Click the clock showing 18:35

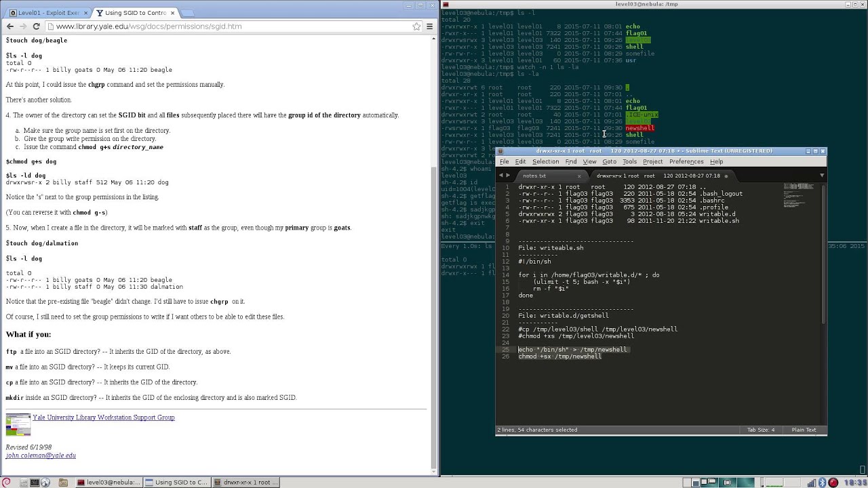pos(854,483)
